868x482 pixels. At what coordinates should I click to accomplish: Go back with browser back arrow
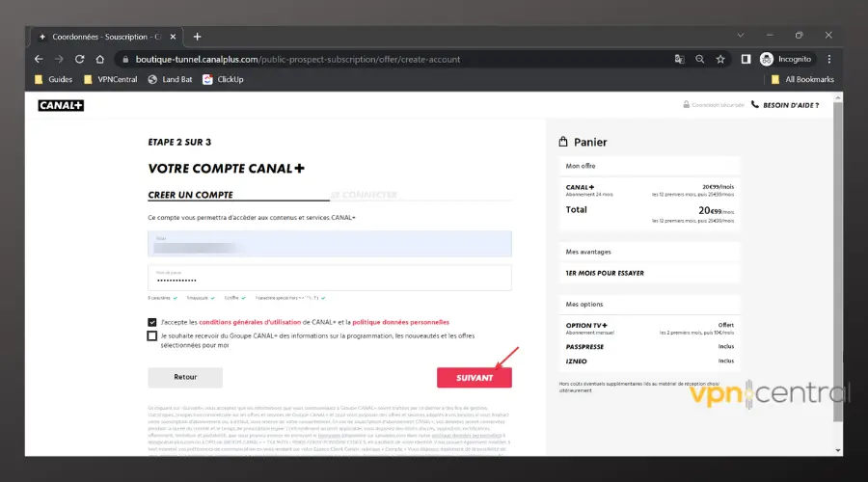[x=39, y=59]
